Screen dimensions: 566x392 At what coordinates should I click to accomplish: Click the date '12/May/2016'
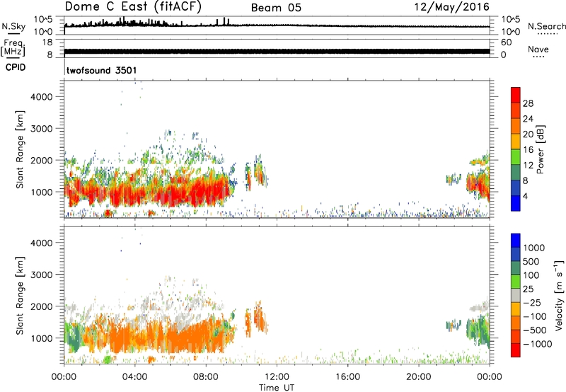click(x=451, y=6)
